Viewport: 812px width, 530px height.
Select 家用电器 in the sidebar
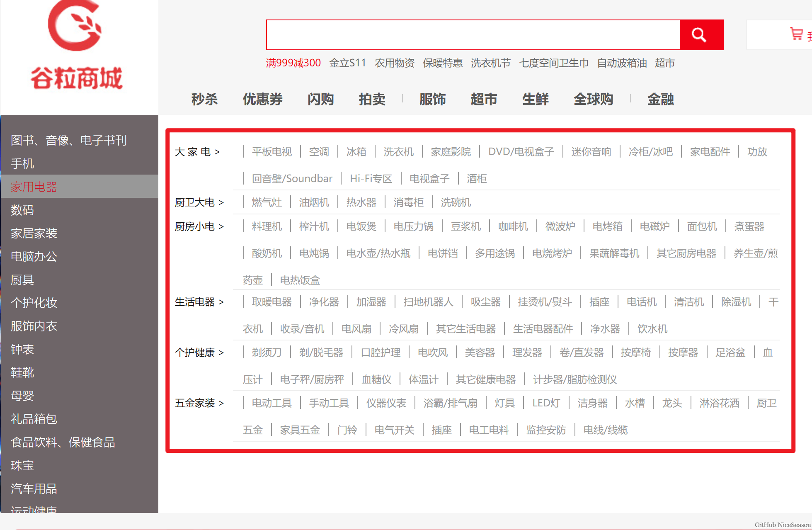pyautogui.click(x=34, y=187)
